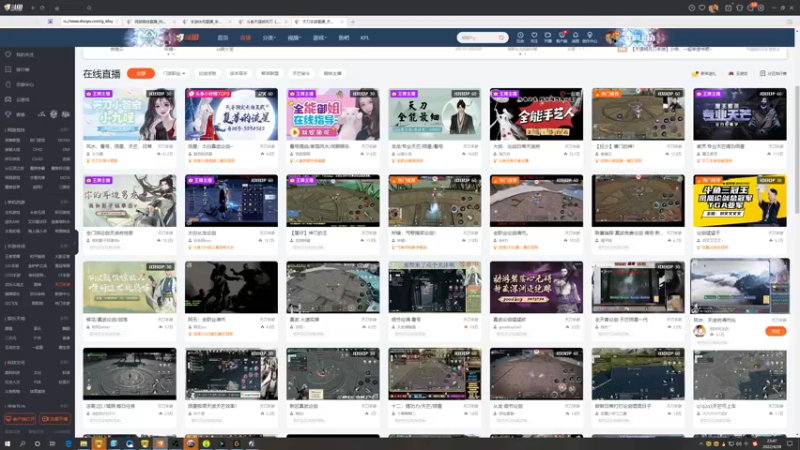
Task: Click the round avatar in the window title bar
Action: pos(714,8)
